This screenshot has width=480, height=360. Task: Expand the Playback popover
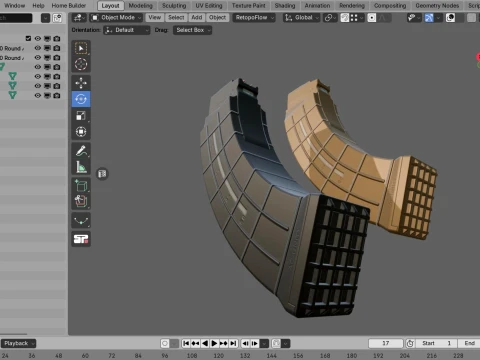(x=18, y=343)
